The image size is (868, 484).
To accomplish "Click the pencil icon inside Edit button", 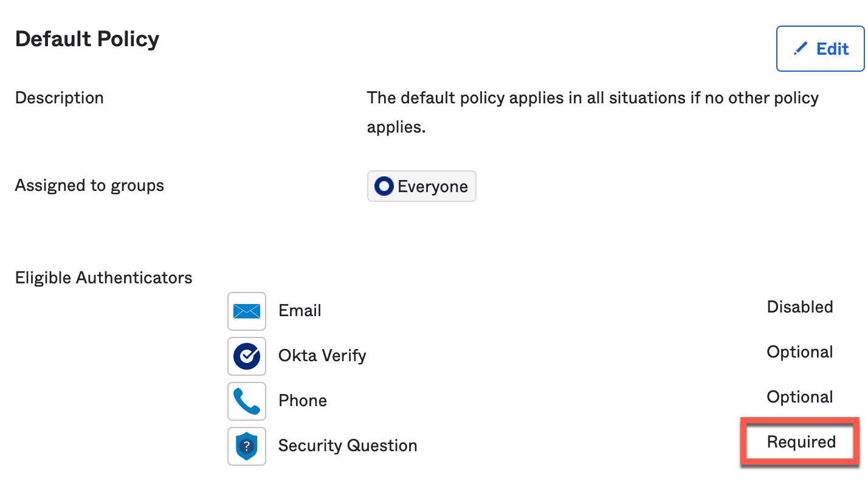I will pyautogui.click(x=801, y=49).
